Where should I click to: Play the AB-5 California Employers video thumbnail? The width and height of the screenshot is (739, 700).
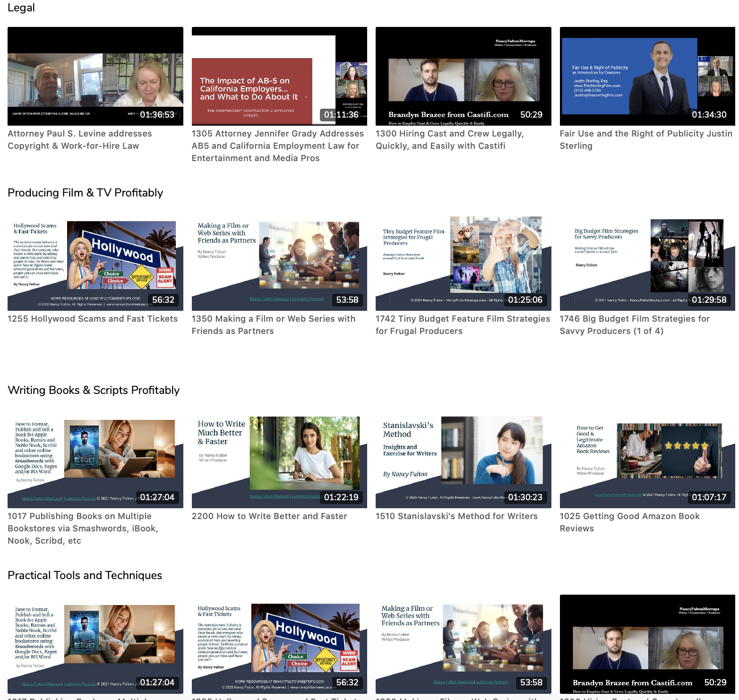click(x=279, y=76)
